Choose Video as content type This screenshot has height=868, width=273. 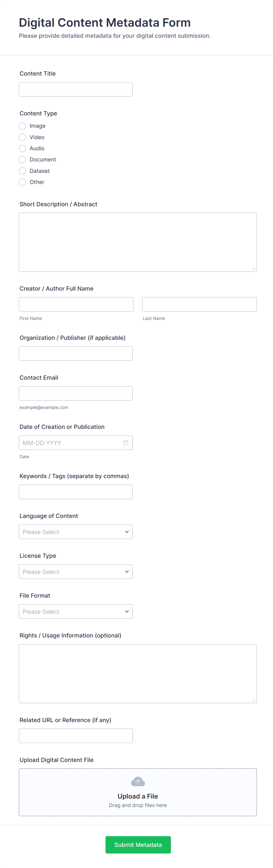23,137
